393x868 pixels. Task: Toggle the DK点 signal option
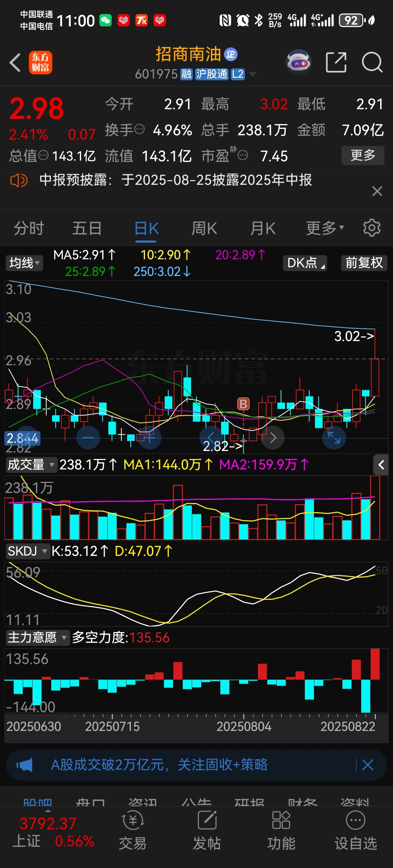tap(305, 263)
